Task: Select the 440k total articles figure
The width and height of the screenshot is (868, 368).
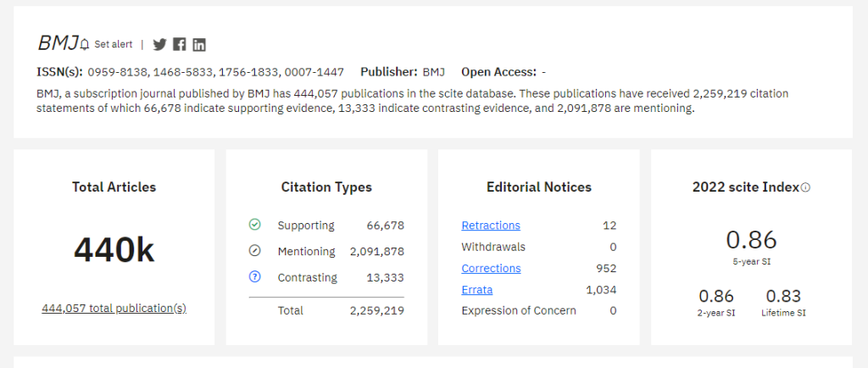Action: tap(114, 249)
